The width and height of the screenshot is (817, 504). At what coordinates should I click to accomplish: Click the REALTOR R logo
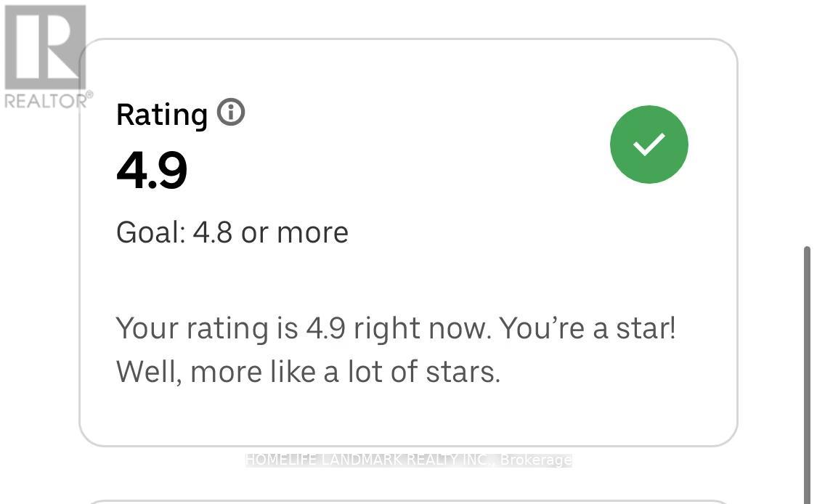(45, 47)
